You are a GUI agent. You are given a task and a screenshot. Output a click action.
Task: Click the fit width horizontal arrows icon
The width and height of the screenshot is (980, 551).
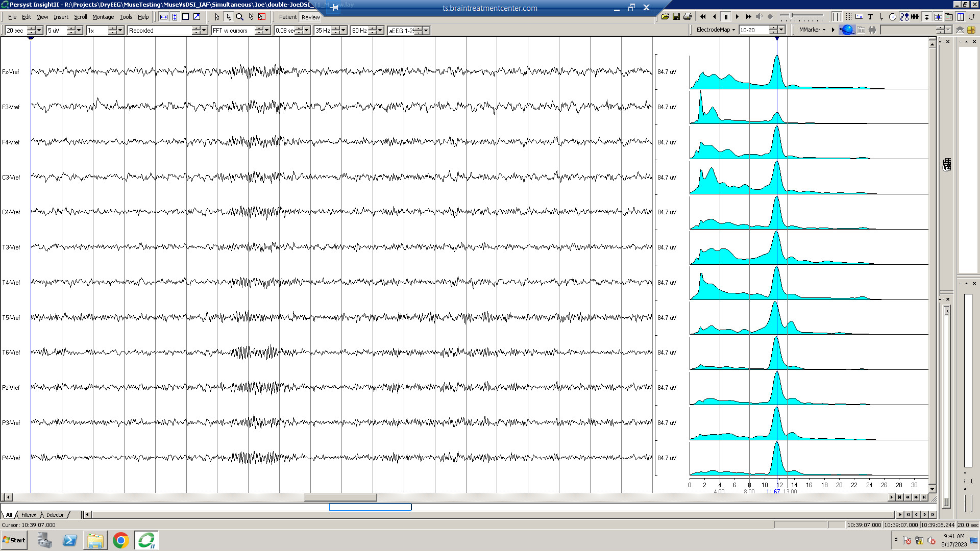point(164,17)
